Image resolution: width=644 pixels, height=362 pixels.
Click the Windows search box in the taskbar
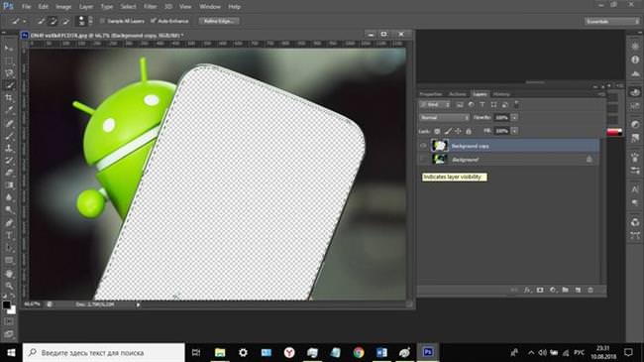click(x=103, y=352)
